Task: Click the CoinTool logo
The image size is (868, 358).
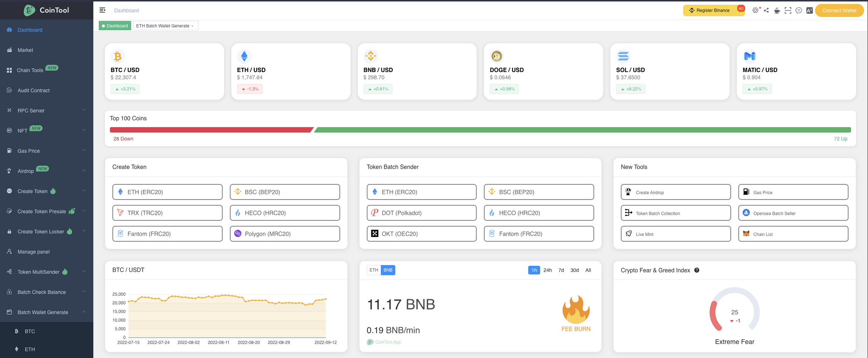Action: pos(46,10)
